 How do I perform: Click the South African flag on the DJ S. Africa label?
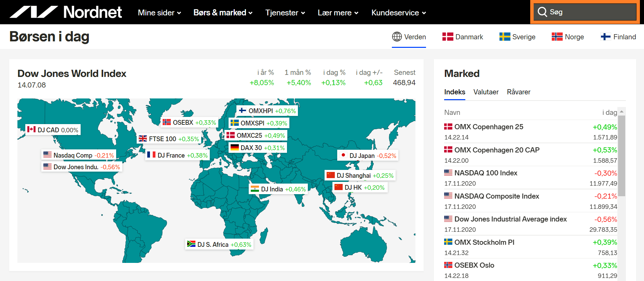tap(191, 244)
